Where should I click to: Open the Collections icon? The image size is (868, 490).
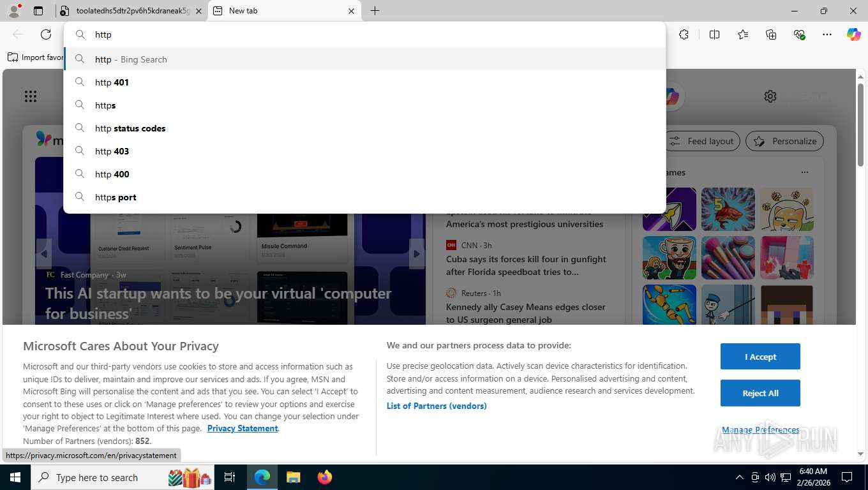771,34
